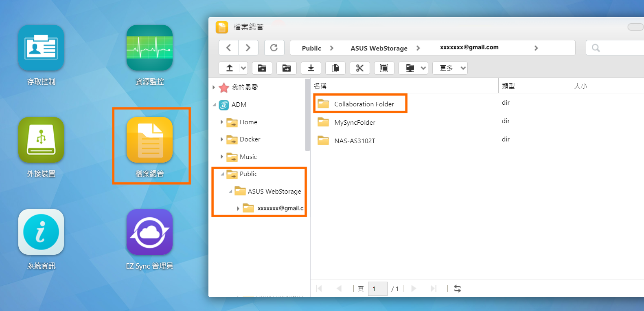Go to the next page
Viewport: 644px width, 311px height.
[414, 289]
